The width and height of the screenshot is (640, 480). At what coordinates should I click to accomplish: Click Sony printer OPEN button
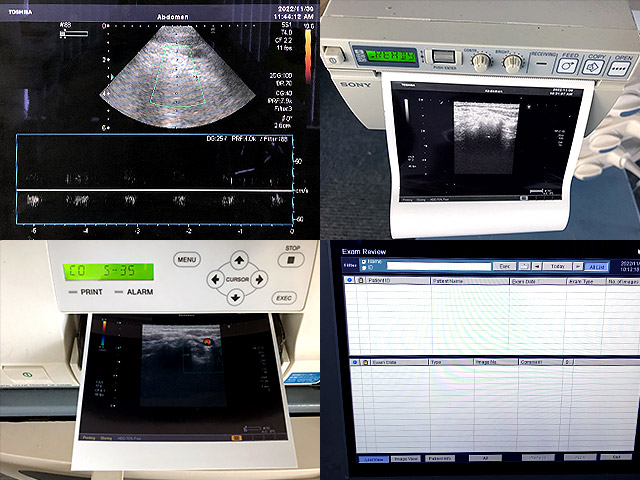618,68
